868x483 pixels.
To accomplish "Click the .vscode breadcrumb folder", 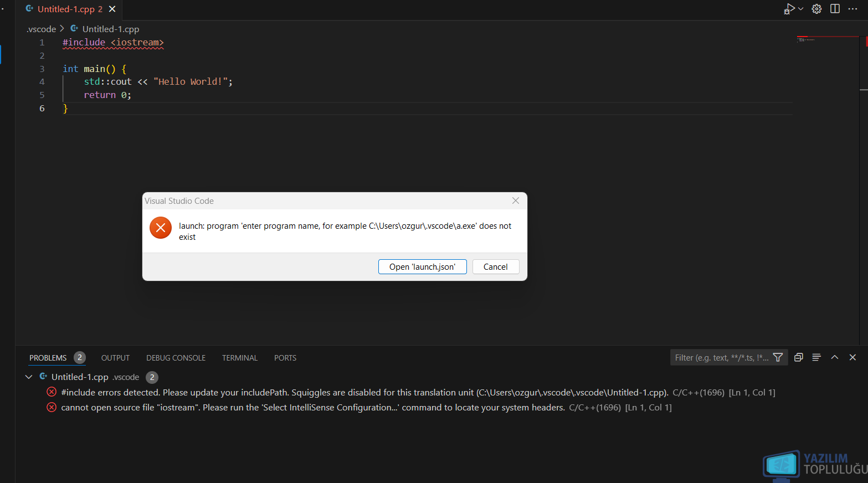I will [42, 29].
